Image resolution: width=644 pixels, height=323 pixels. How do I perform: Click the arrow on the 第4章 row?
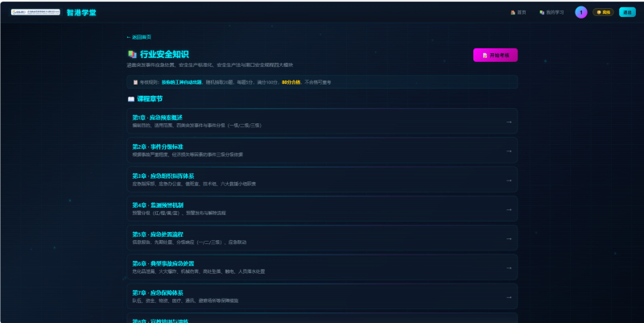(x=509, y=209)
